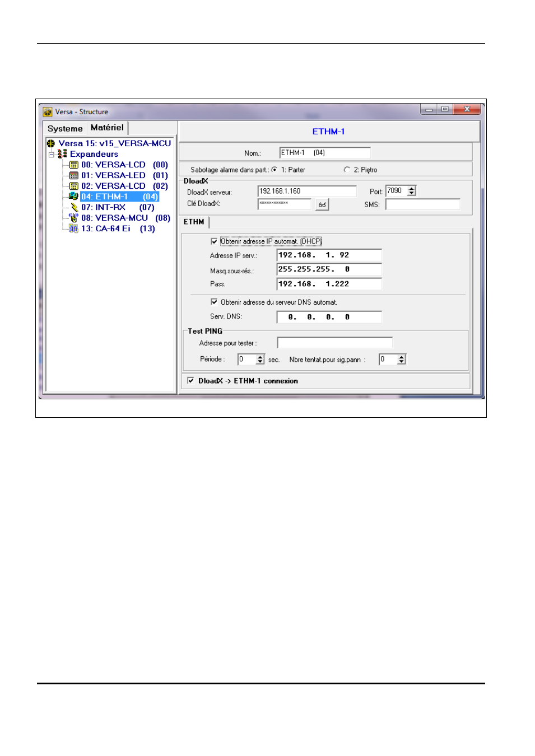Close the Versa - Structure window
This screenshot has height=756, width=535.
pyautogui.click(x=467, y=110)
